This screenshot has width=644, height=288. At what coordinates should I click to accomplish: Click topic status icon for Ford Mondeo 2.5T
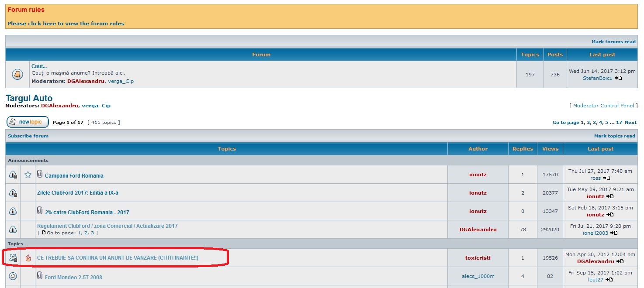(x=13, y=276)
